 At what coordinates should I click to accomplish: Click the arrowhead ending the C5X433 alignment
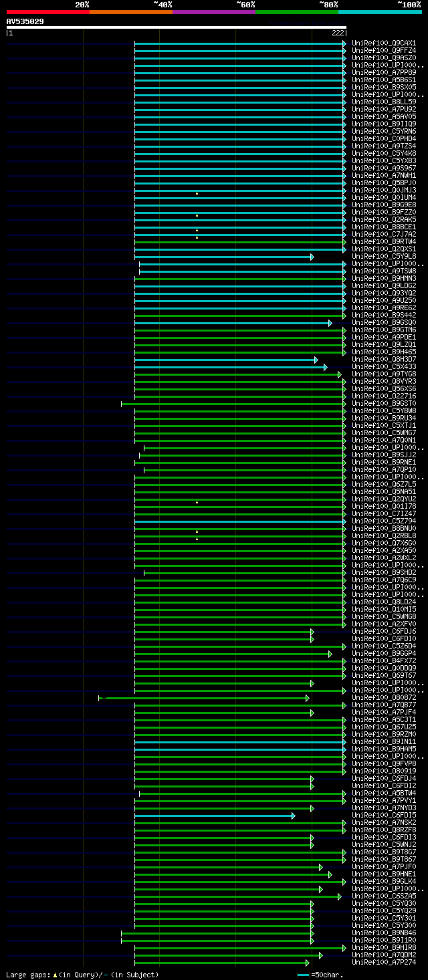tap(326, 367)
